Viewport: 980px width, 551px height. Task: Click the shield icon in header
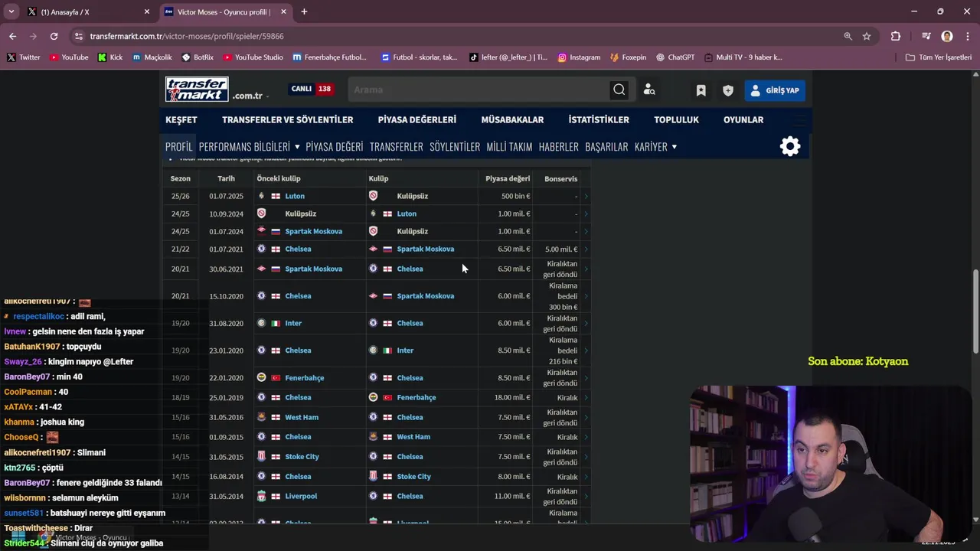pos(728,90)
